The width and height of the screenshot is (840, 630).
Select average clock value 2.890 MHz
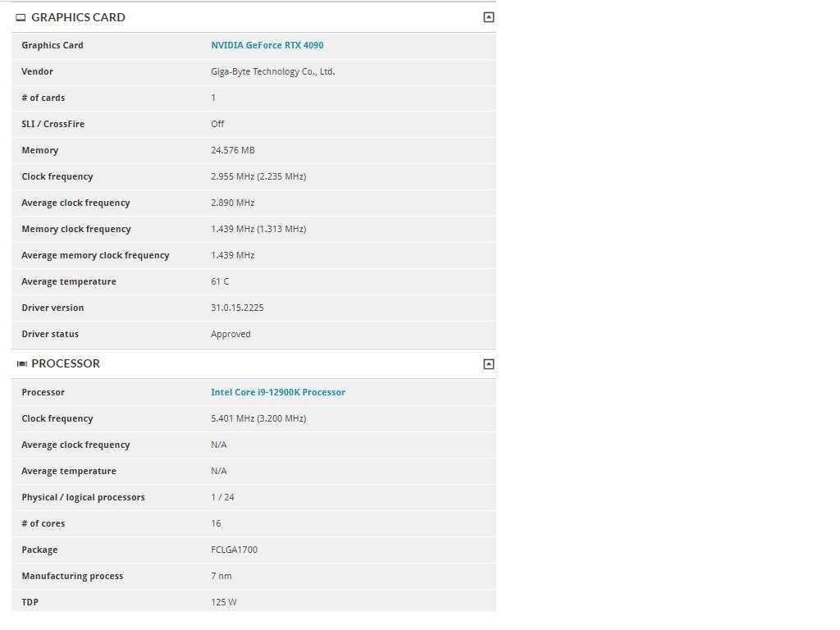pos(233,203)
